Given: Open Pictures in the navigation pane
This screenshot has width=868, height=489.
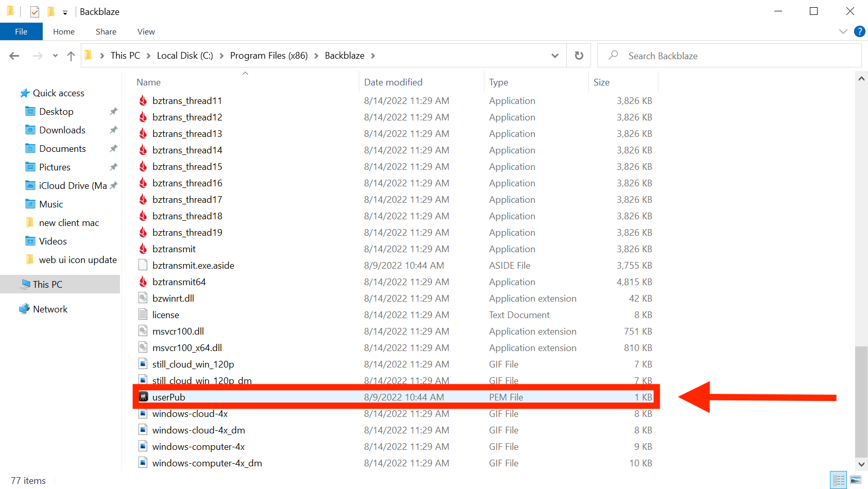Looking at the screenshot, I should click(55, 167).
